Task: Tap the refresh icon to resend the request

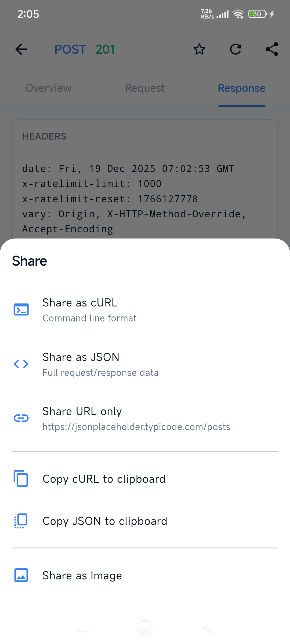Action: point(235,49)
